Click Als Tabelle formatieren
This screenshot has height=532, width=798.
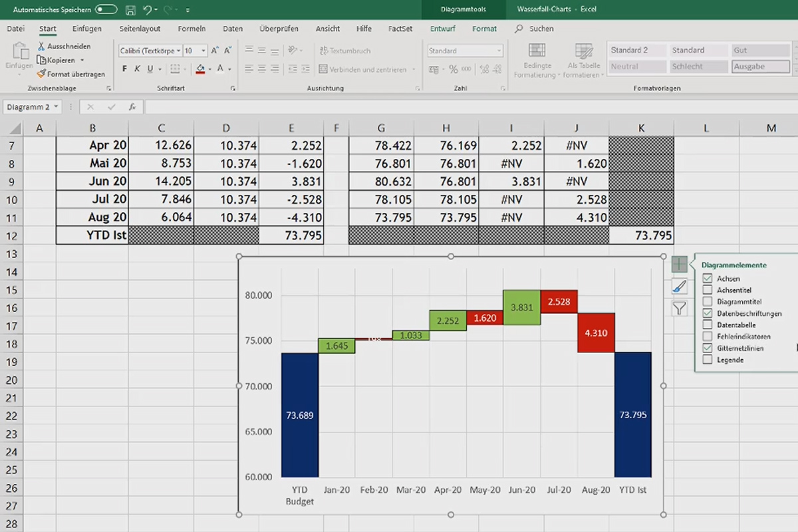583,60
